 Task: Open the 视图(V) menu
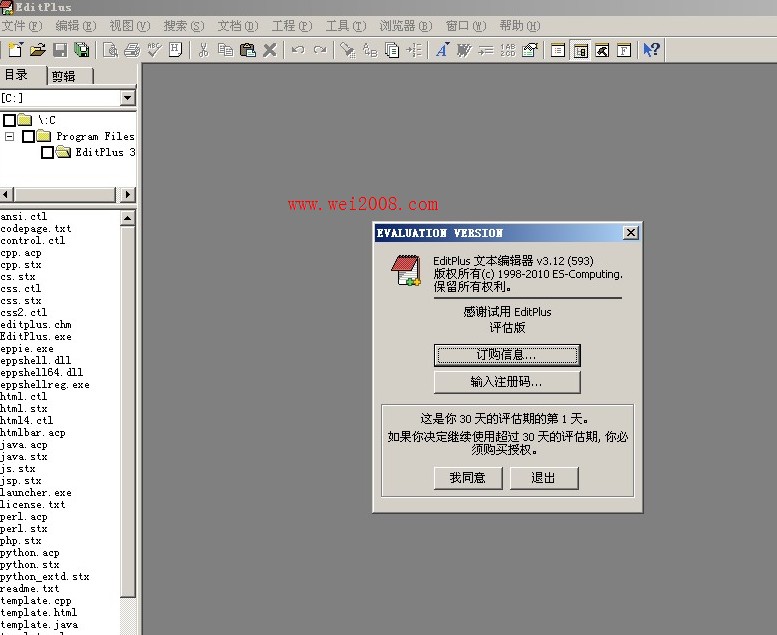(130, 26)
